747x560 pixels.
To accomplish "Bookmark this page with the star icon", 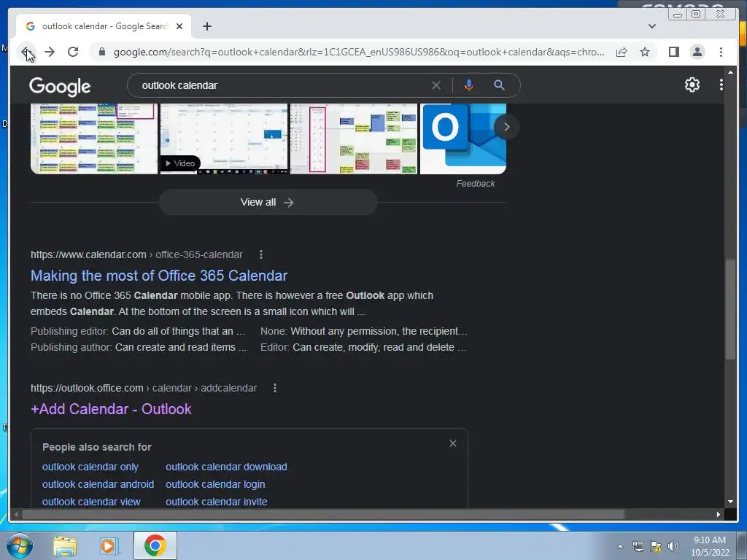I will tap(645, 52).
